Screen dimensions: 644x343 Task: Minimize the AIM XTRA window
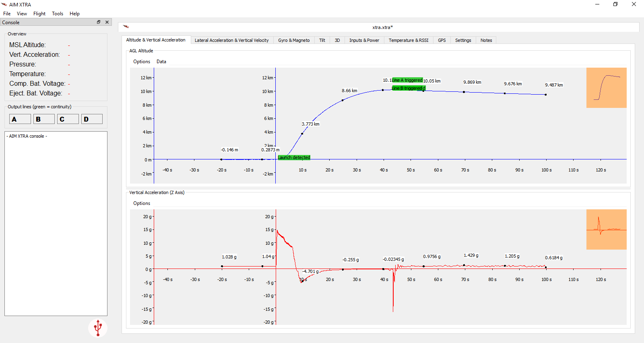(597, 4)
